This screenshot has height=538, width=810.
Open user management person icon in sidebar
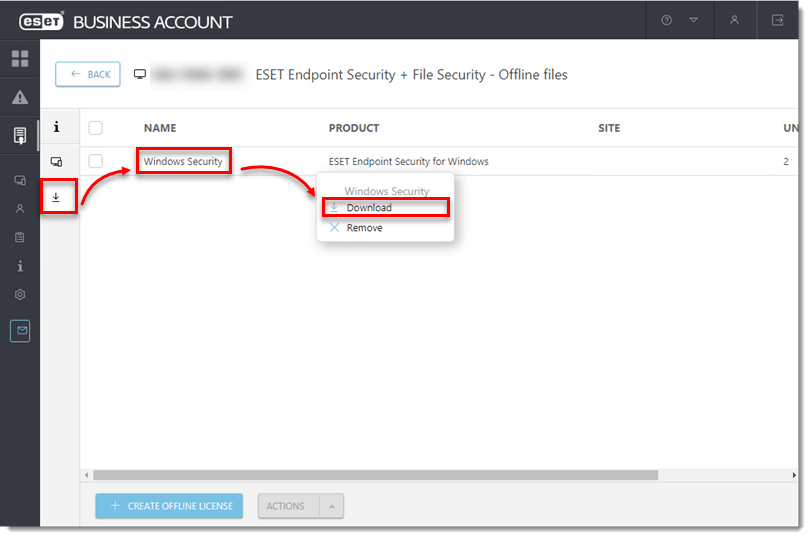pos(20,209)
